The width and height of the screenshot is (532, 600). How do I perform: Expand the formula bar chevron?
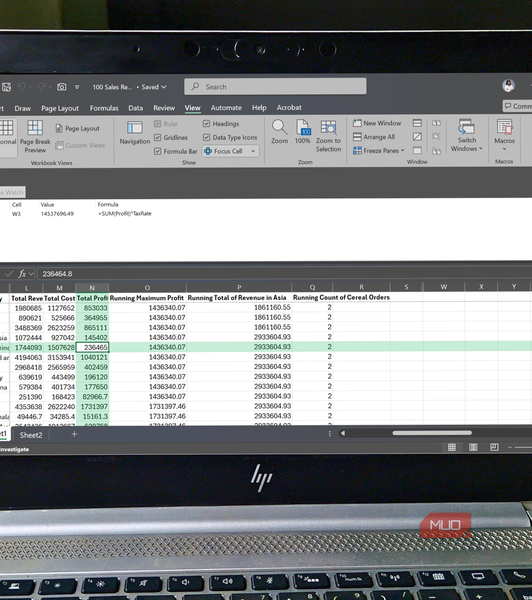[x=31, y=274]
